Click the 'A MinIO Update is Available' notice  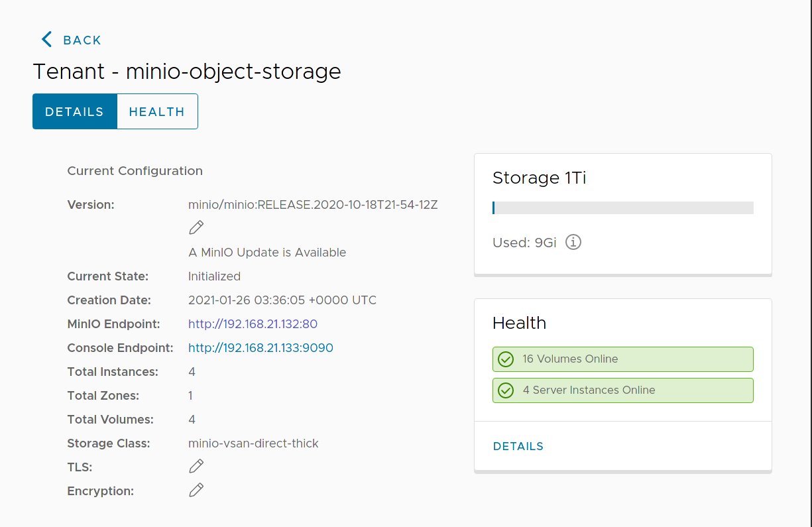point(267,253)
